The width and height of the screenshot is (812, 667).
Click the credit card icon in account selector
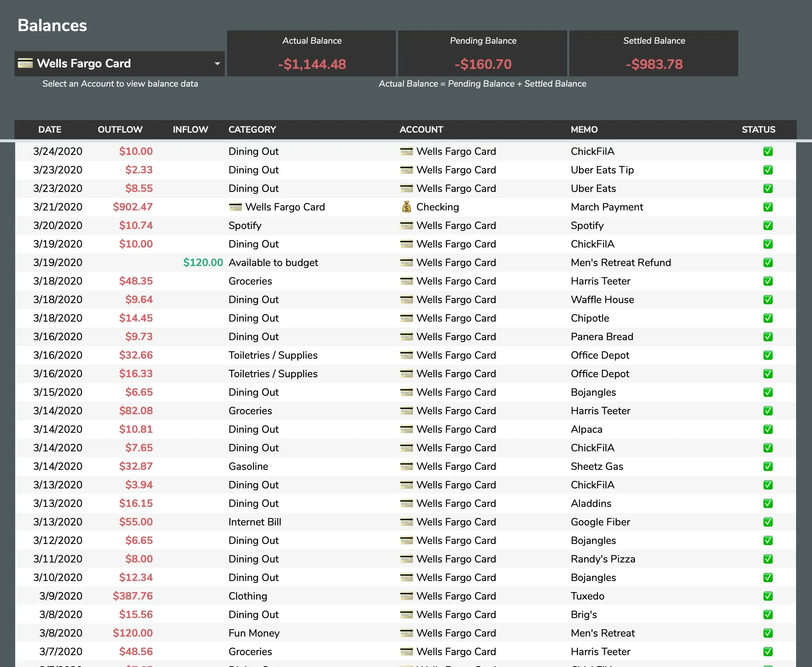click(x=25, y=63)
